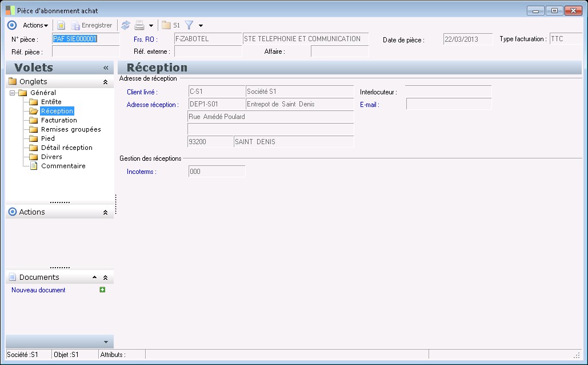Image resolution: width=588 pixels, height=365 pixels.
Task: Click the Rue Amédé Poulard address field
Action: point(270,116)
